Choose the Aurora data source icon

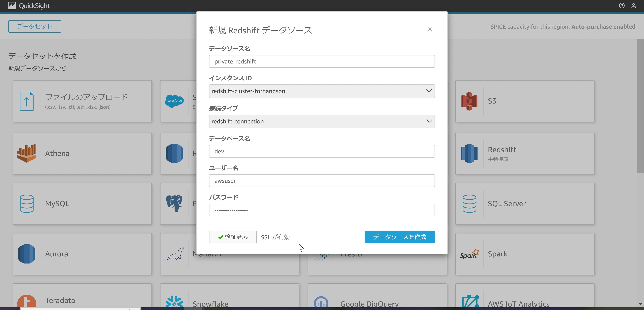point(26,254)
